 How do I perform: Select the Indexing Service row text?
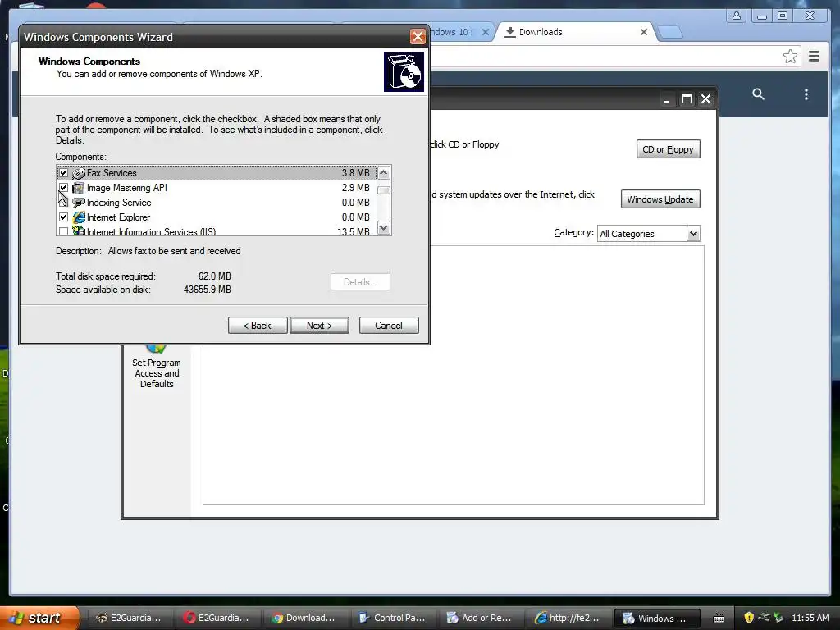pyautogui.click(x=119, y=203)
